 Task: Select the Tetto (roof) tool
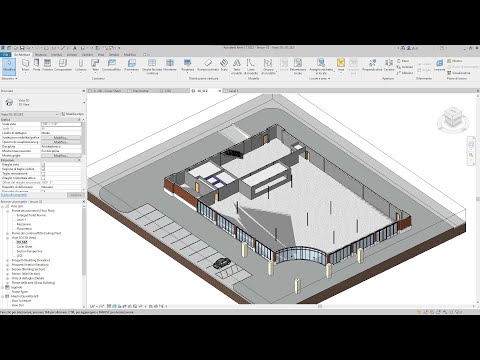click(x=95, y=65)
